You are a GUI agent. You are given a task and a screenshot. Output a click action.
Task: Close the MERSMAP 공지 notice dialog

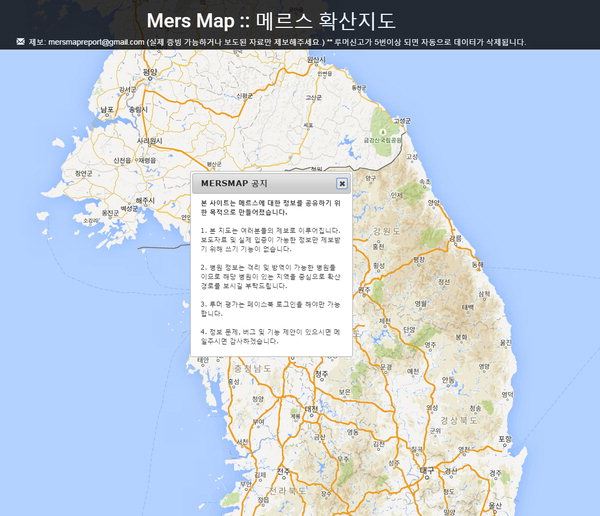pyautogui.click(x=342, y=183)
